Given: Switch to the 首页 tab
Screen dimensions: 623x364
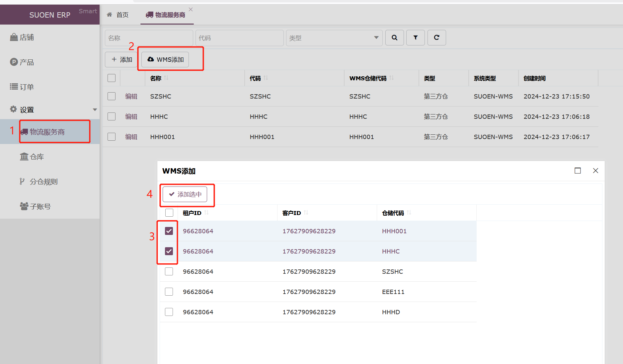Looking at the screenshot, I should pyautogui.click(x=117, y=15).
